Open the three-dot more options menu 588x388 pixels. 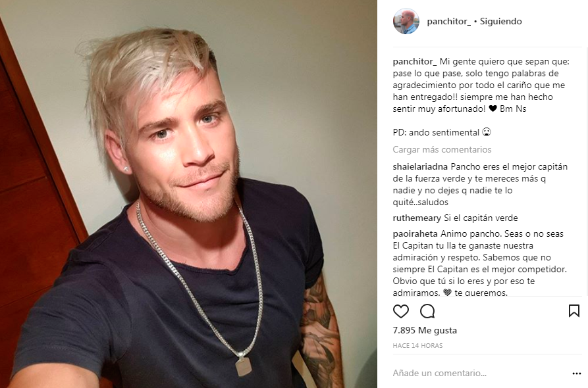pos(577,374)
